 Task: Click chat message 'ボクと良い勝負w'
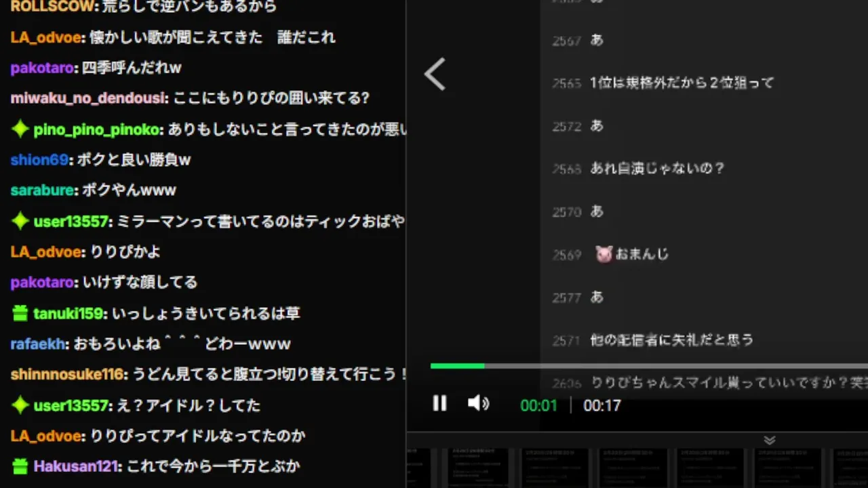coord(134,160)
